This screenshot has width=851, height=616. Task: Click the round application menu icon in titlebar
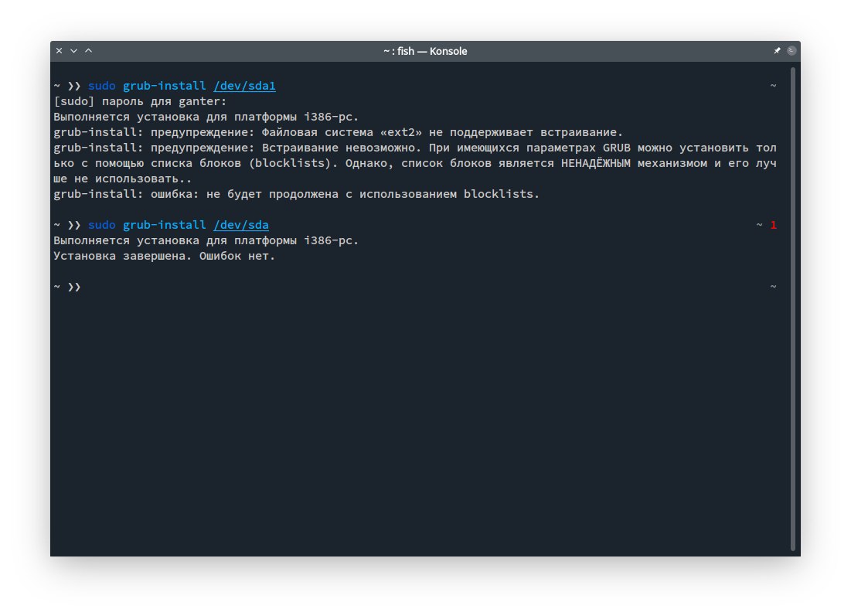click(x=791, y=50)
